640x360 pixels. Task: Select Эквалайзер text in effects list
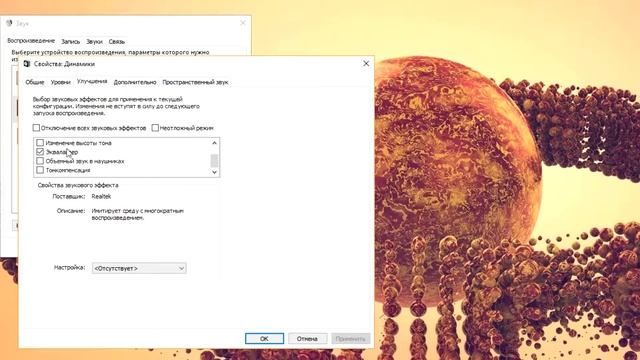pyautogui.click(x=62, y=152)
